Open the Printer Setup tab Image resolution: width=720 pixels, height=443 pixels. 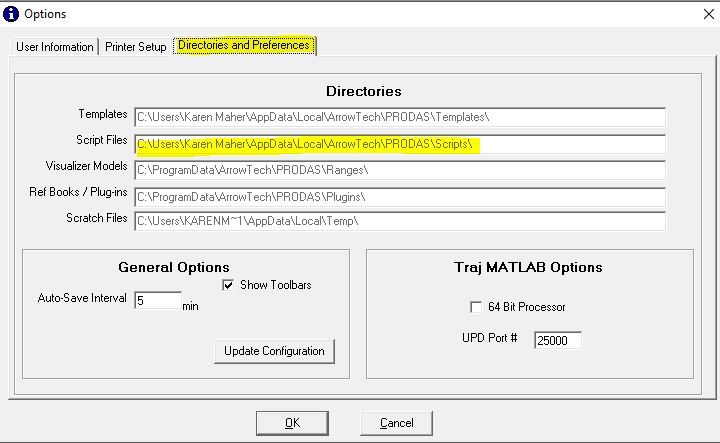point(135,47)
